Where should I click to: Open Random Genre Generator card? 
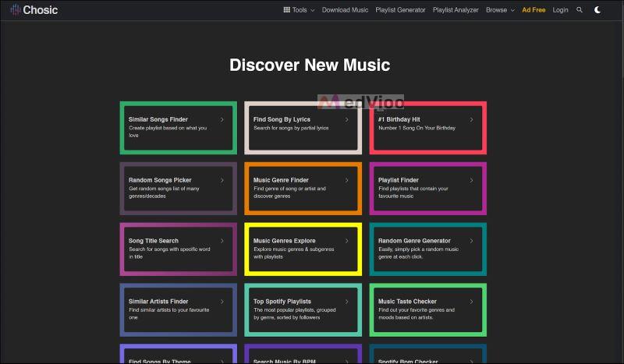[x=427, y=249]
